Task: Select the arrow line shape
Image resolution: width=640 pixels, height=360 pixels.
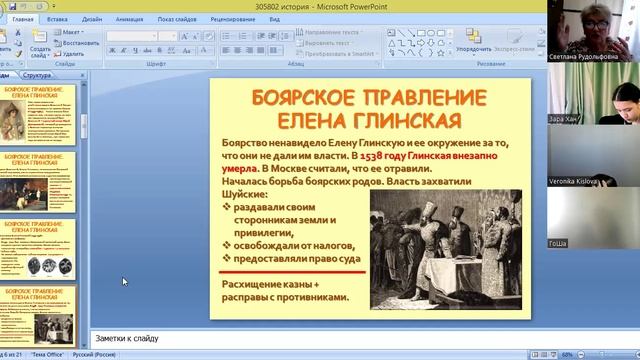Action: [411, 33]
